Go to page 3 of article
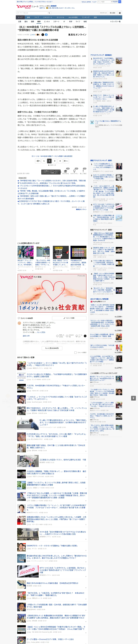This screenshot has height=644, width=138. 55,161
